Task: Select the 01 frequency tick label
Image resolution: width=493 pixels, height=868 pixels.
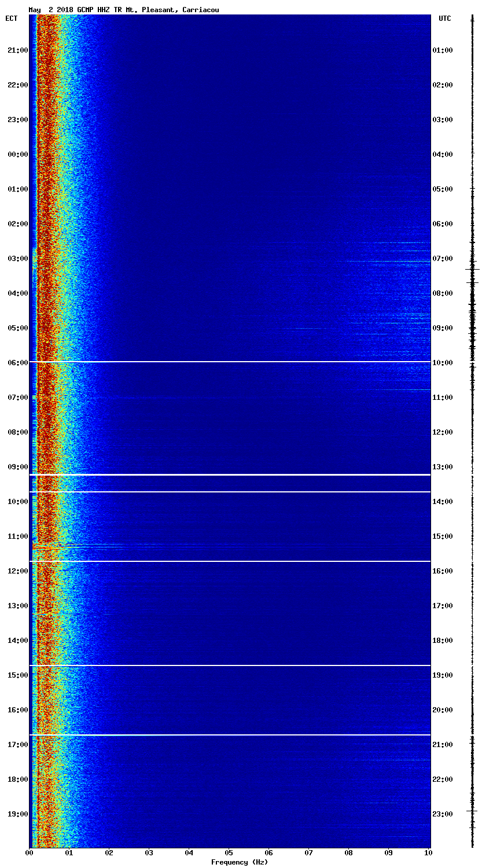Action: point(69,853)
